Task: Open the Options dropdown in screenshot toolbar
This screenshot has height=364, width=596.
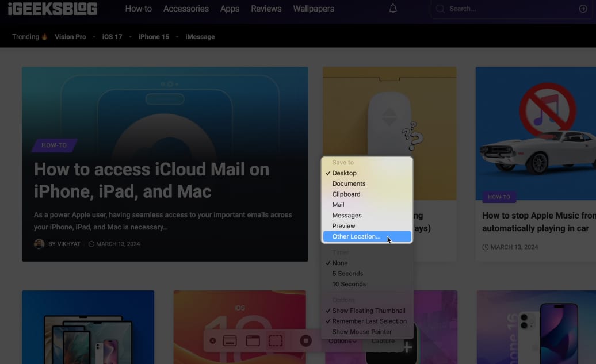Action: pyautogui.click(x=342, y=341)
